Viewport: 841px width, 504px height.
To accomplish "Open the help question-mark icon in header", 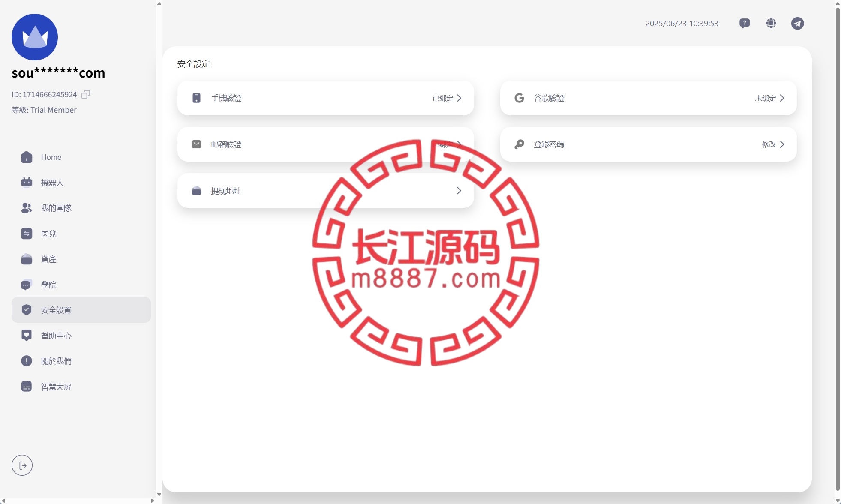I will [x=745, y=23].
